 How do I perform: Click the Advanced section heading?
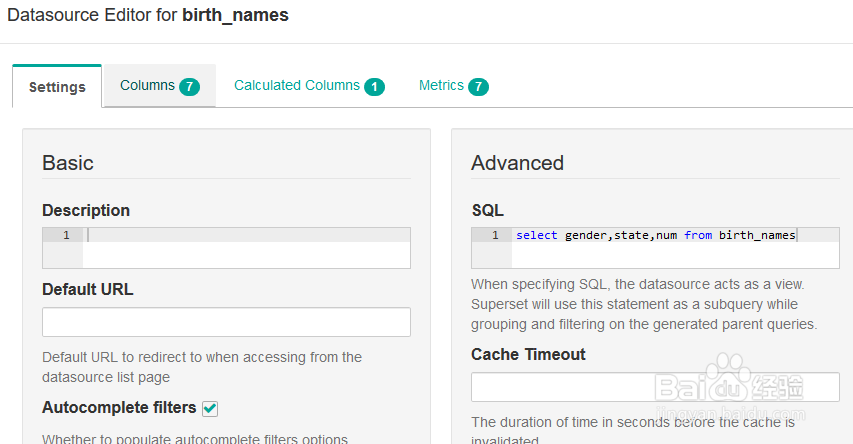pyautogui.click(x=517, y=163)
